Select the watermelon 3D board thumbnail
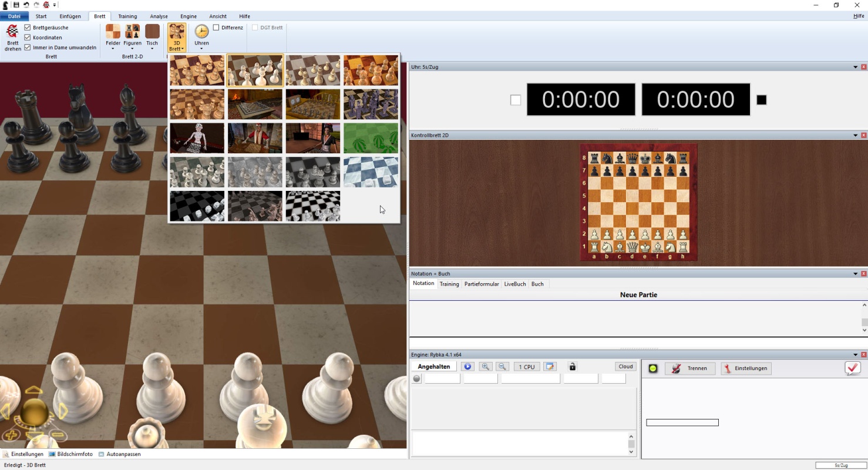 (x=371, y=138)
